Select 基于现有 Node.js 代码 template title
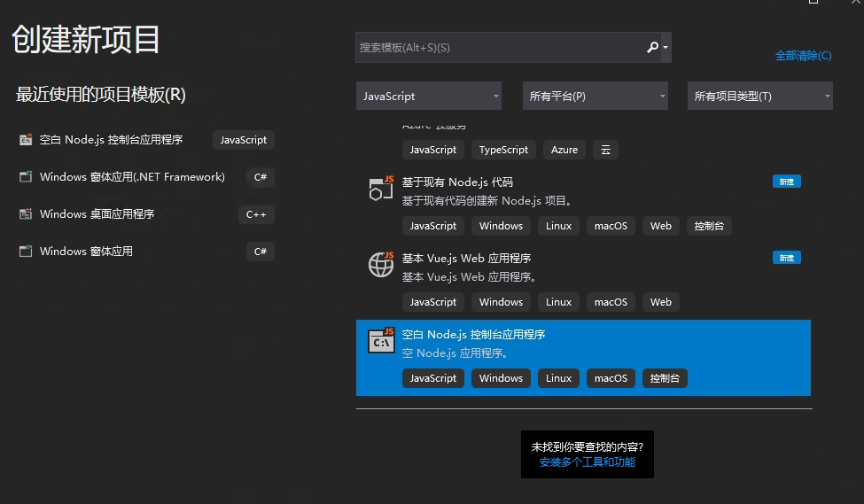 [x=457, y=182]
